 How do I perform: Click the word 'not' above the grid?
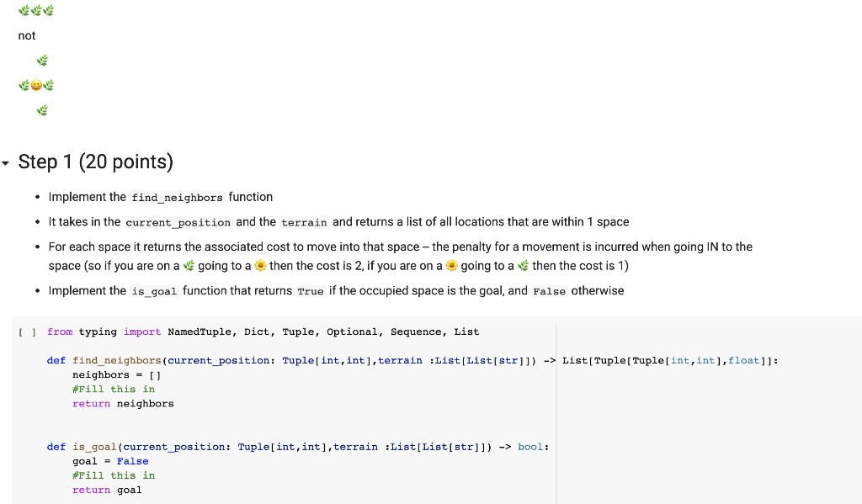click(26, 35)
